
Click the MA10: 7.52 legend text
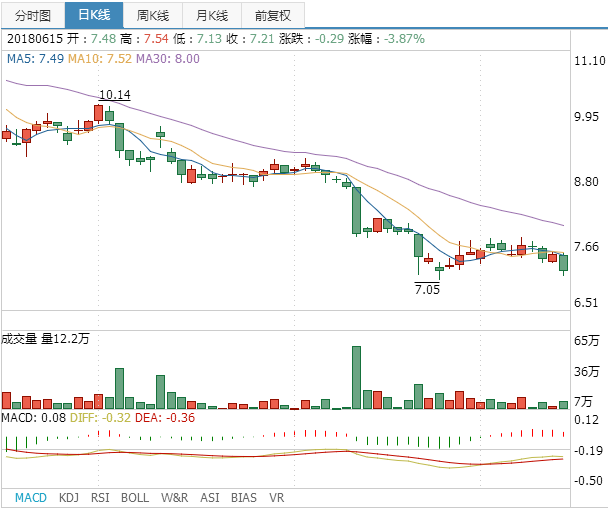point(100,59)
